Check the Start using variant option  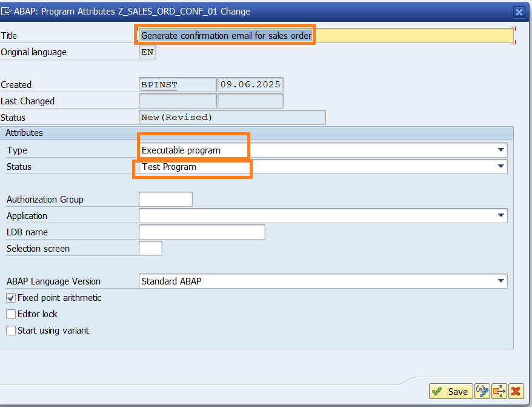coord(11,331)
